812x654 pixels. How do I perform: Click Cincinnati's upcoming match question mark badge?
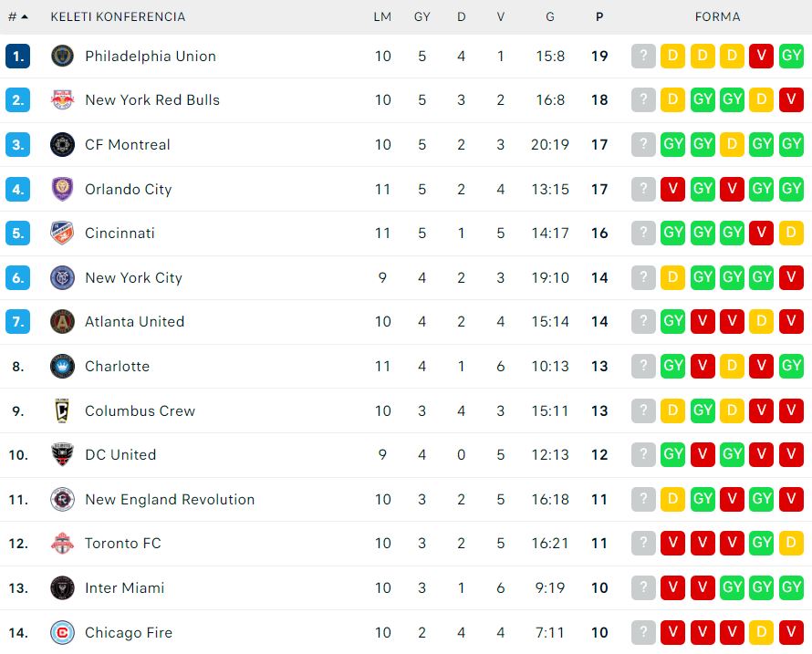[x=643, y=233]
